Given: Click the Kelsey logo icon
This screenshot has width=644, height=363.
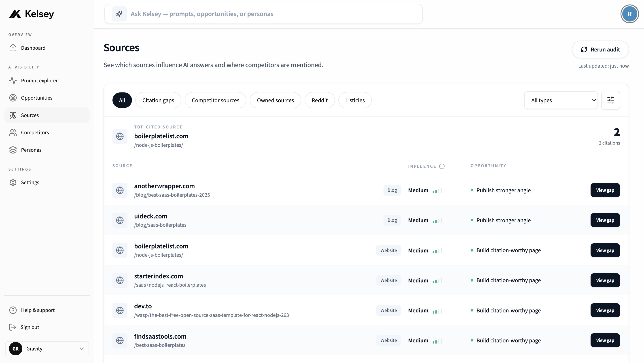Looking at the screenshot, I should click(x=15, y=14).
